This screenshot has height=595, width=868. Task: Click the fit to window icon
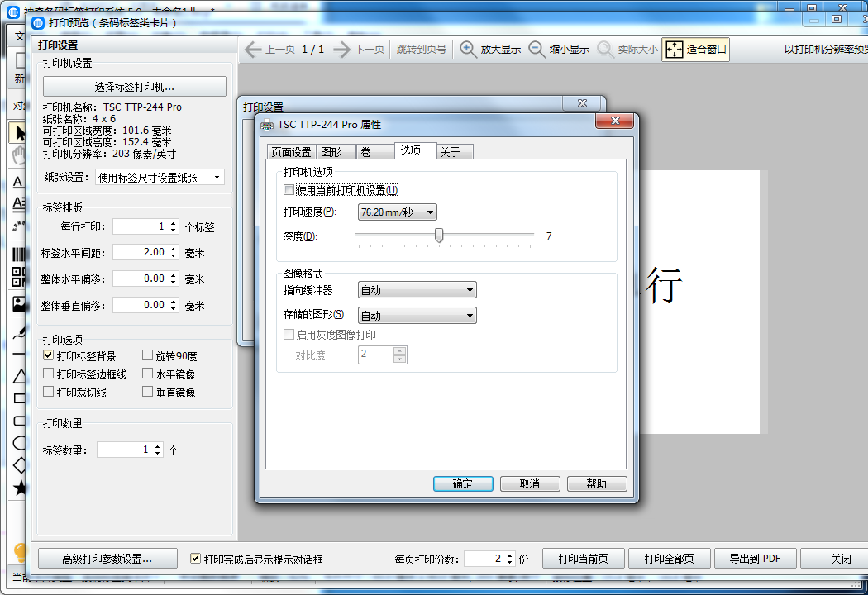point(675,50)
